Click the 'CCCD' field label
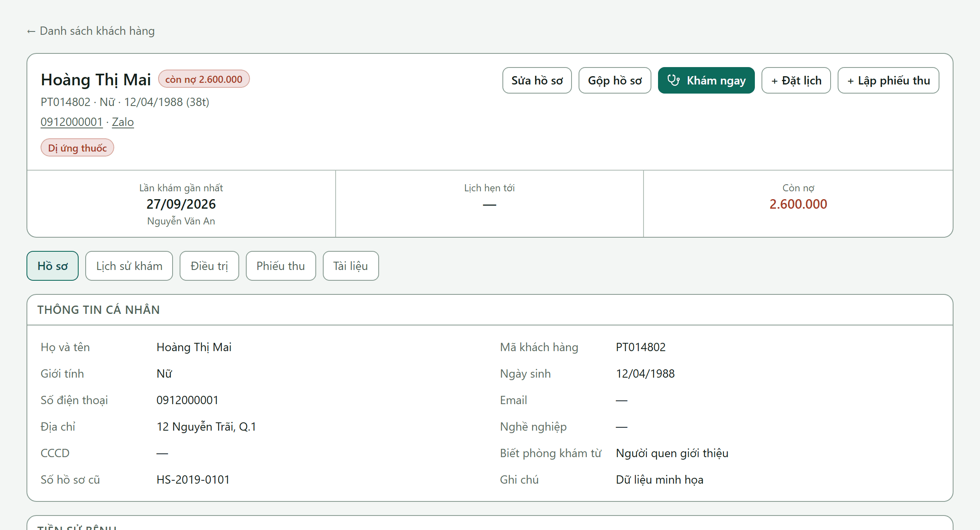The height and width of the screenshot is (530, 980). click(55, 453)
